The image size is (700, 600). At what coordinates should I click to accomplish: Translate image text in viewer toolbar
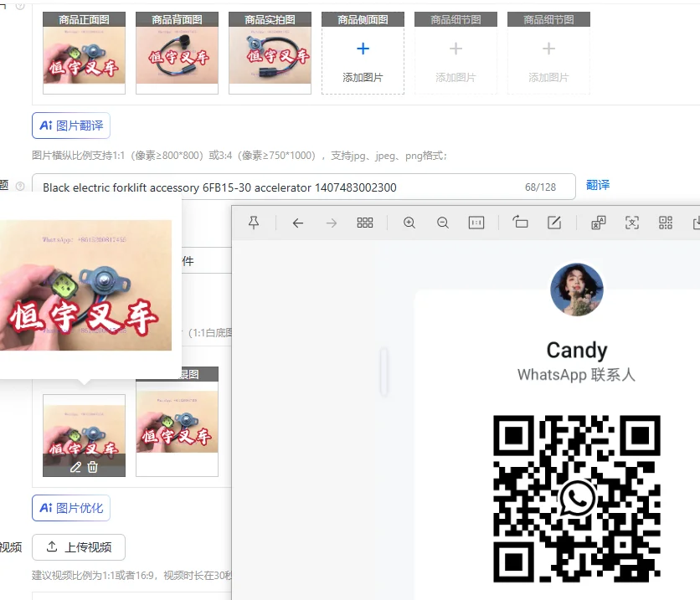click(x=598, y=222)
